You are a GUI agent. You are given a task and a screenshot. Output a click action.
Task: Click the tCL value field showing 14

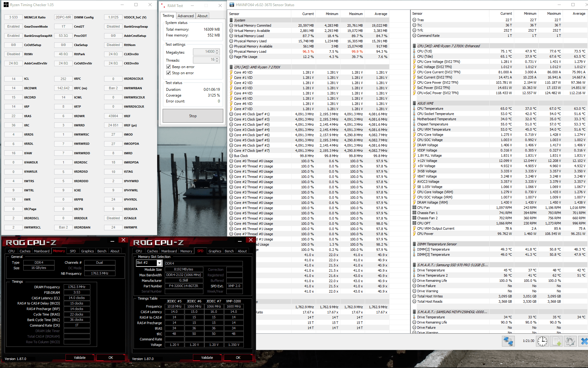coord(13,79)
